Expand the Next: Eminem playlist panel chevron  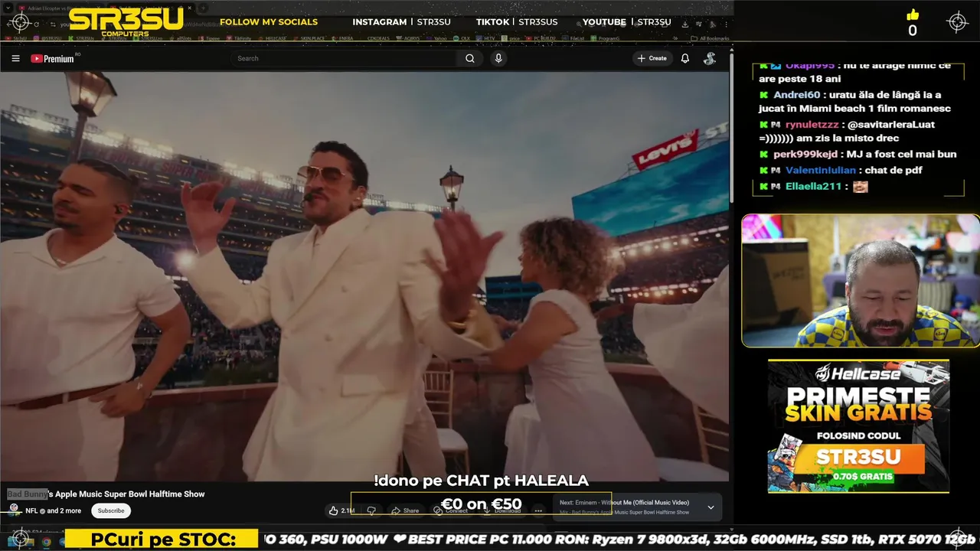(710, 507)
